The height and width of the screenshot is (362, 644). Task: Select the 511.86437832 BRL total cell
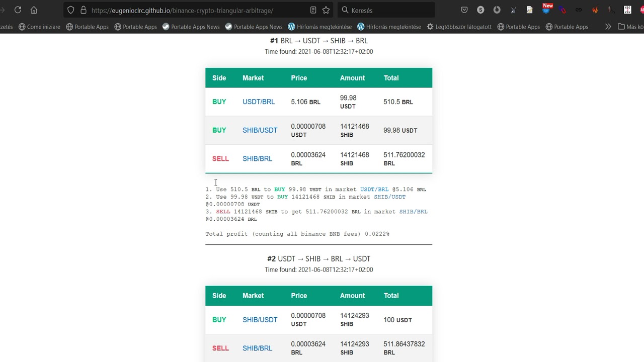point(404,348)
